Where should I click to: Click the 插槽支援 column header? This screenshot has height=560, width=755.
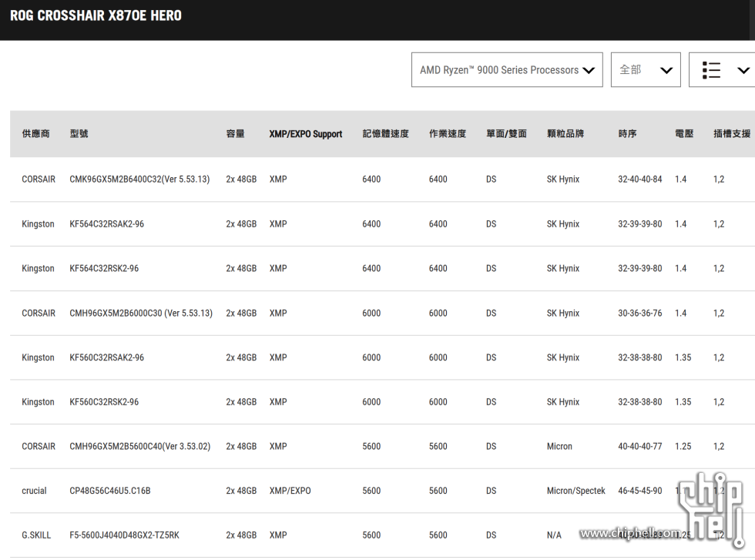coord(732,133)
